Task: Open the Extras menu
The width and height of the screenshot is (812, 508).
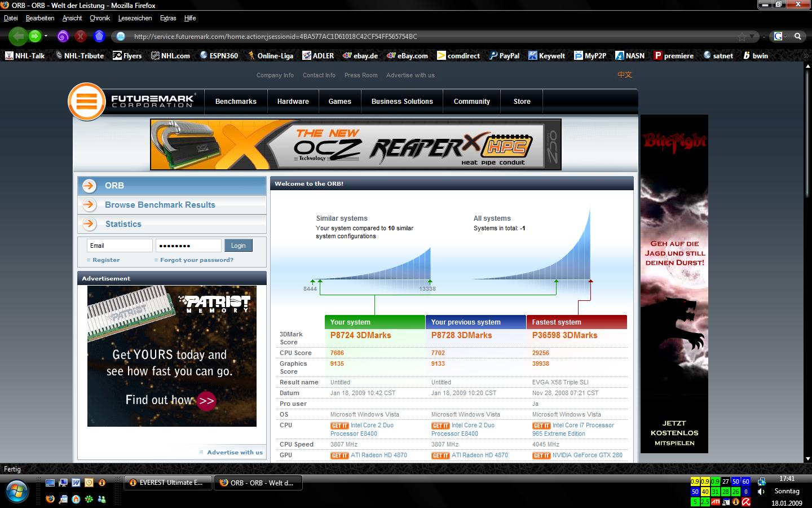Action: point(168,18)
